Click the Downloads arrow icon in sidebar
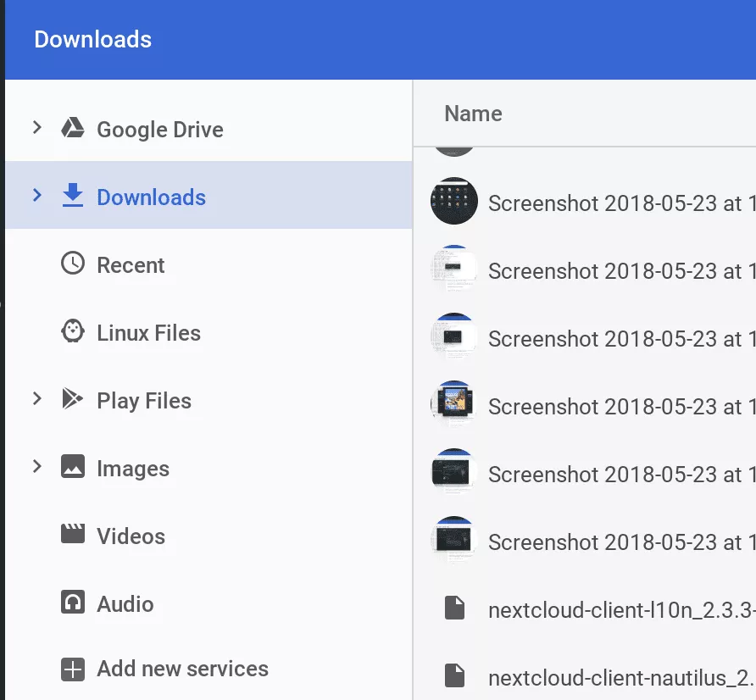 (x=73, y=196)
